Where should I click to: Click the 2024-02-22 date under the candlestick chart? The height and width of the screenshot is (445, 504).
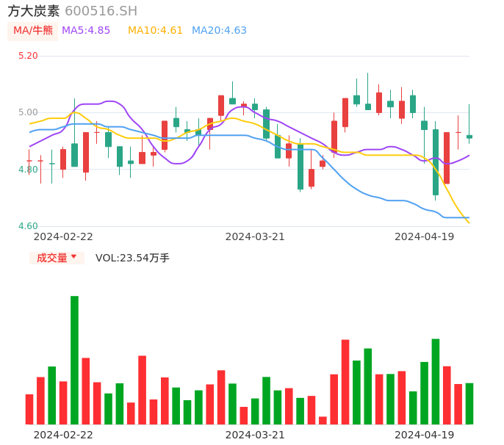(x=63, y=236)
